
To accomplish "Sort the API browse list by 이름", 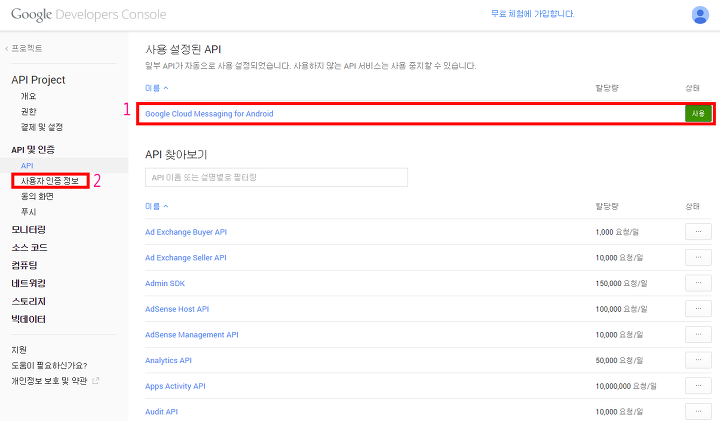I will click(x=157, y=206).
